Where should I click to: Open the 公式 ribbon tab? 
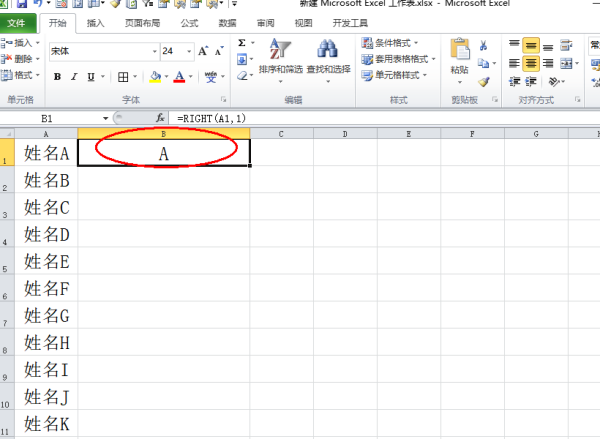coord(189,23)
